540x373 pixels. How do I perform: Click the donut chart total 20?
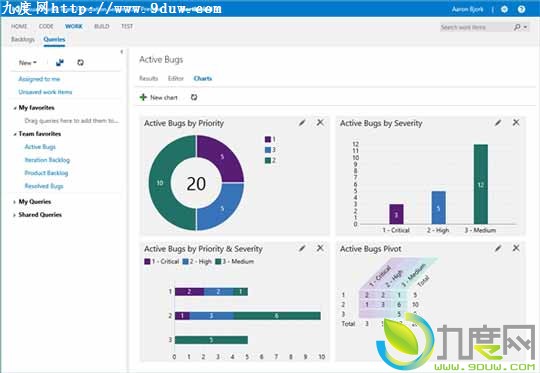click(196, 184)
